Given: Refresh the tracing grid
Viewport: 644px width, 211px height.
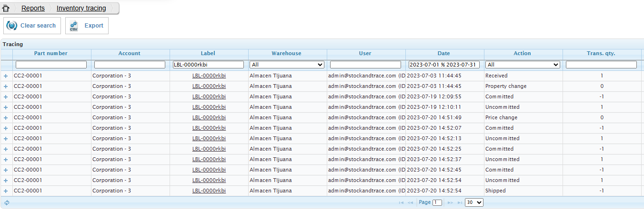Looking at the screenshot, I should (7, 202).
